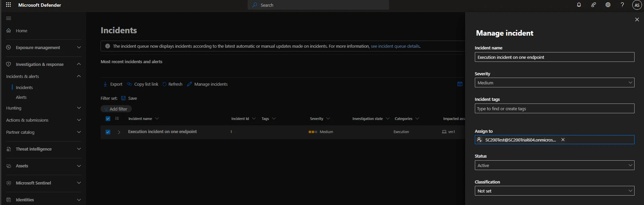Expand Assets menu chevron

pos(79,166)
